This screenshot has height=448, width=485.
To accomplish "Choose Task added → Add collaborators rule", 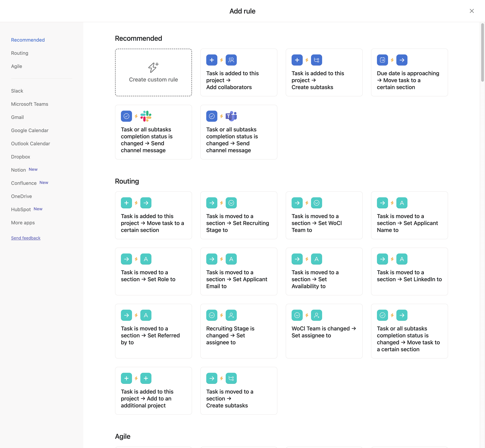I will coord(239,72).
